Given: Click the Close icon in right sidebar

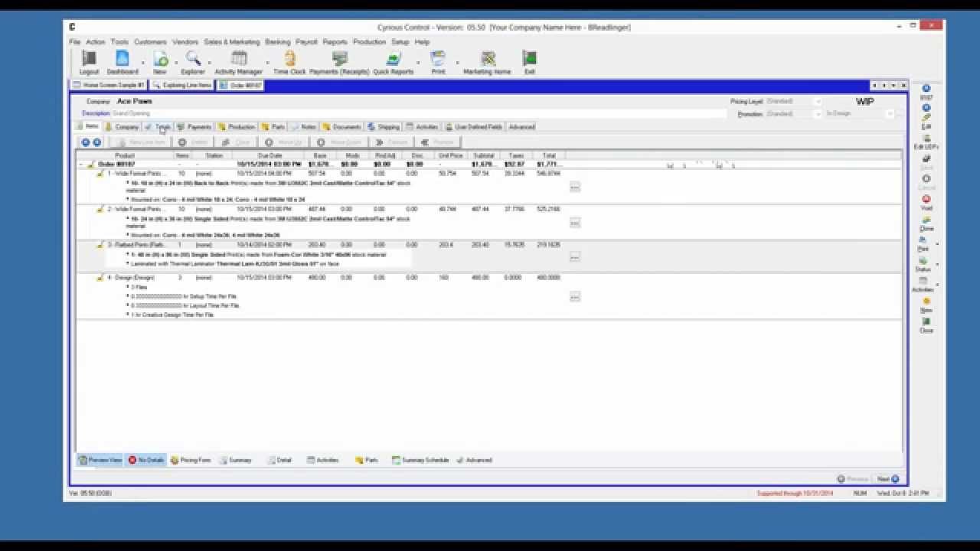Looking at the screenshot, I should [x=926, y=325].
